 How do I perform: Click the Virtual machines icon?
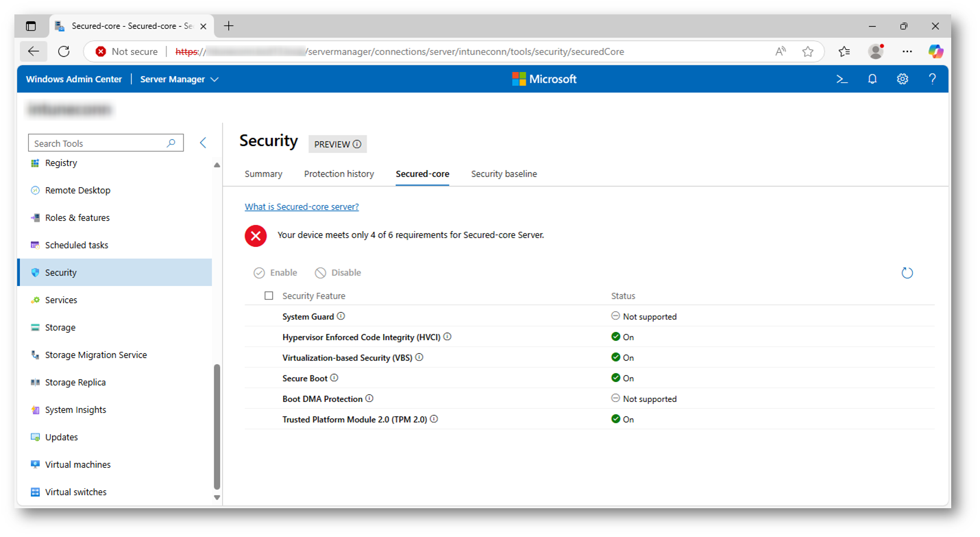coord(35,465)
